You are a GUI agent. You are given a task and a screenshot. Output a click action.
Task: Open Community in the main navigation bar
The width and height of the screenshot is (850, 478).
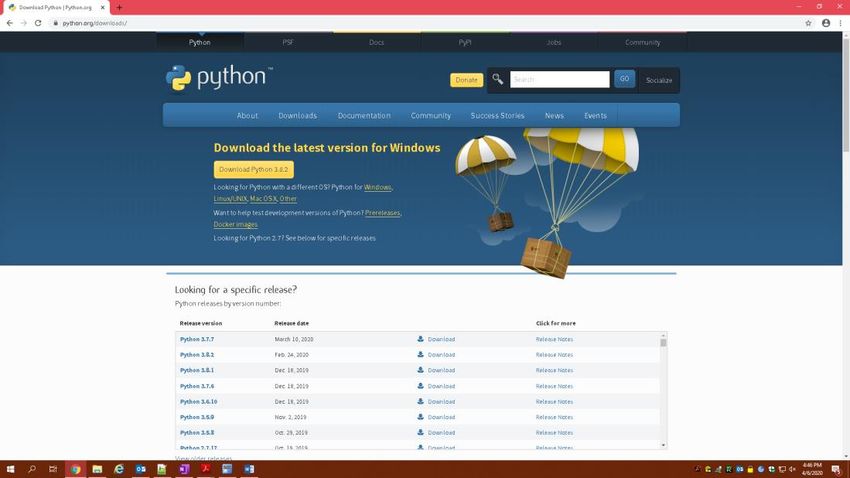click(430, 115)
